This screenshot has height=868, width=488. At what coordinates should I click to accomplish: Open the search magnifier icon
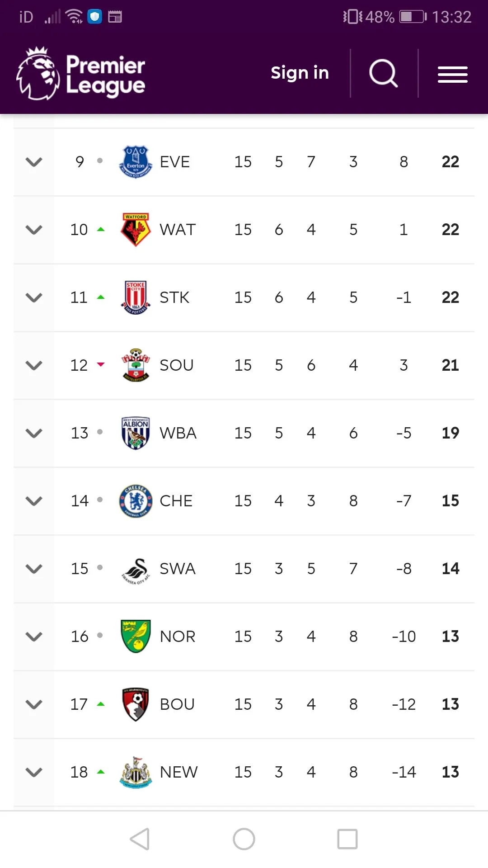[383, 73]
